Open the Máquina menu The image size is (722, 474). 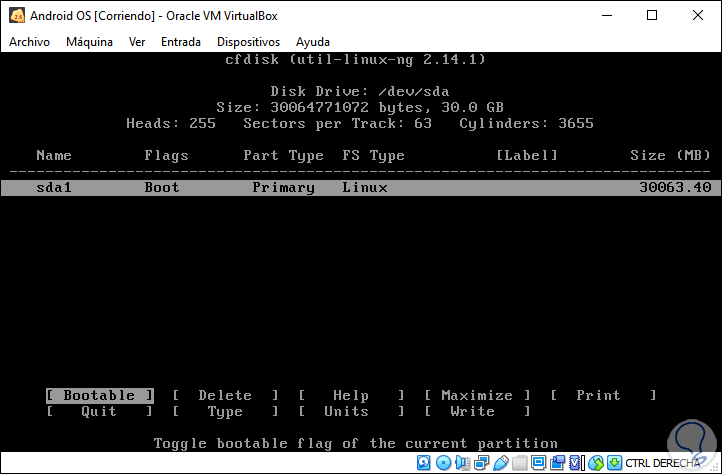pyautogui.click(x=89, y=42)
